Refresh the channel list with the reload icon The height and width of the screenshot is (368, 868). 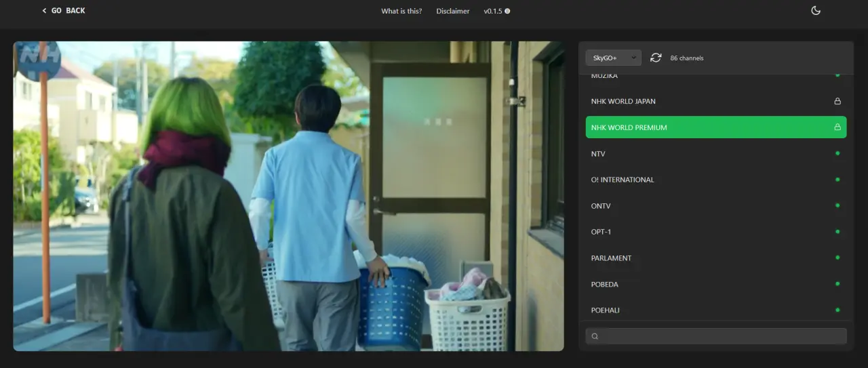pyautogui.click(x=656, y=58)
